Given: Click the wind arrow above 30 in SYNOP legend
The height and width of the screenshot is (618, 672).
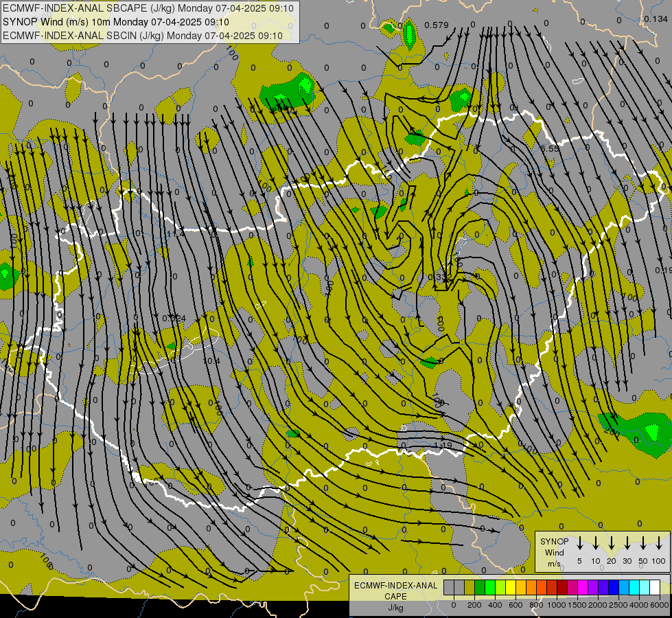Looking at the screenshot, I should [x=627, y=543].
